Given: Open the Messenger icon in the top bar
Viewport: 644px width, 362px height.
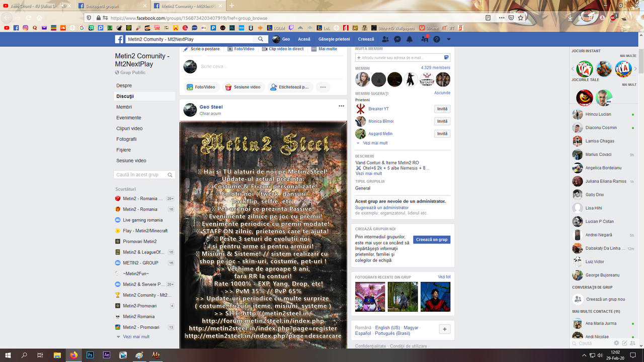Looking at the screenshot, I should coord(397,39).
